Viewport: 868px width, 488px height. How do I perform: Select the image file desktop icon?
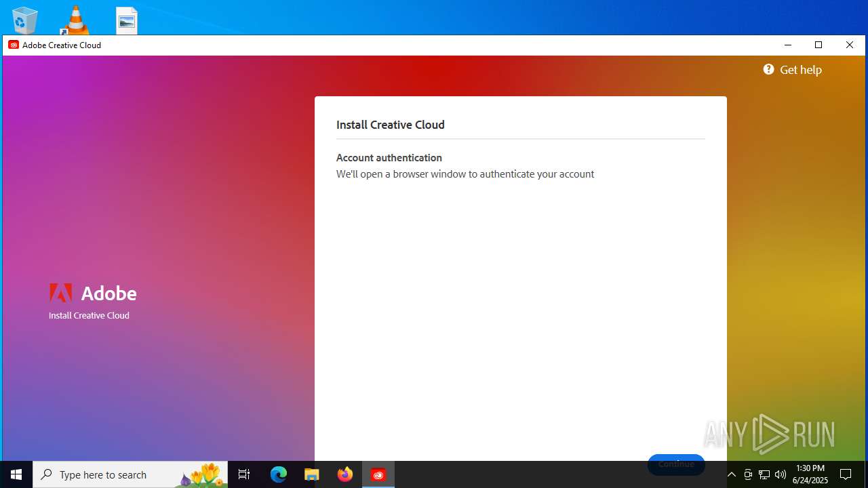(127, 20)
